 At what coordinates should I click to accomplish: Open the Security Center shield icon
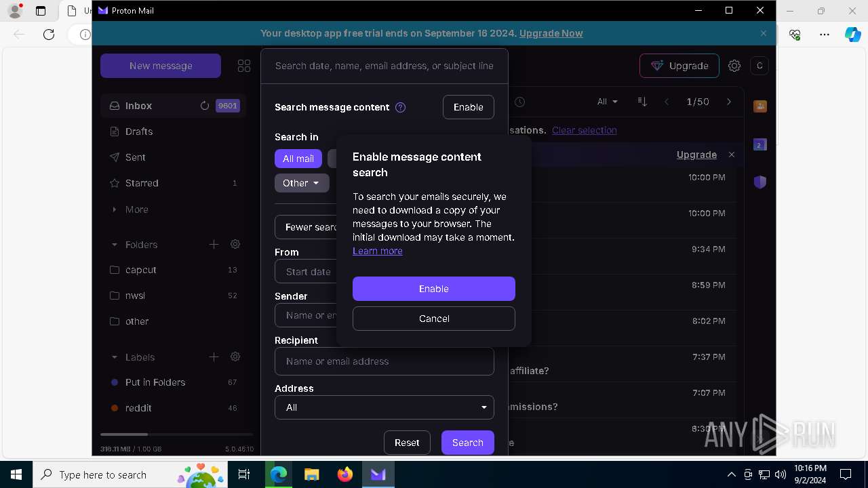(760, 182)
